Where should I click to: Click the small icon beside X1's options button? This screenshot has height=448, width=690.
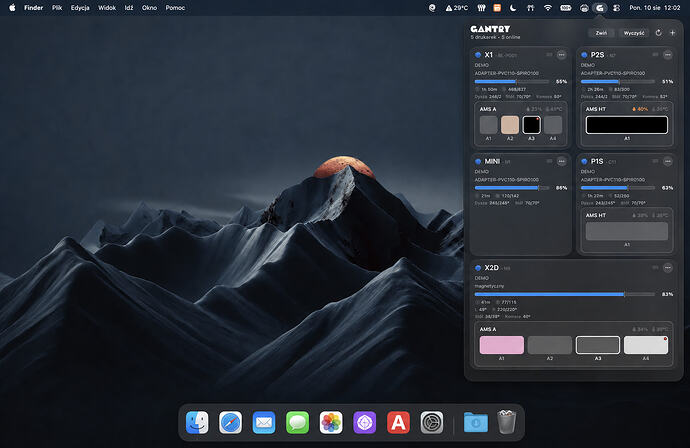549,55
